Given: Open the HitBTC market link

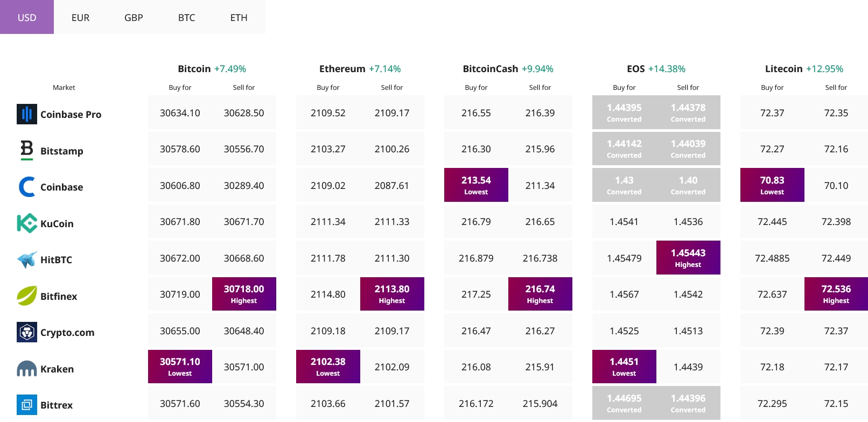Looking at the screenshot, I should coord(56,260).
